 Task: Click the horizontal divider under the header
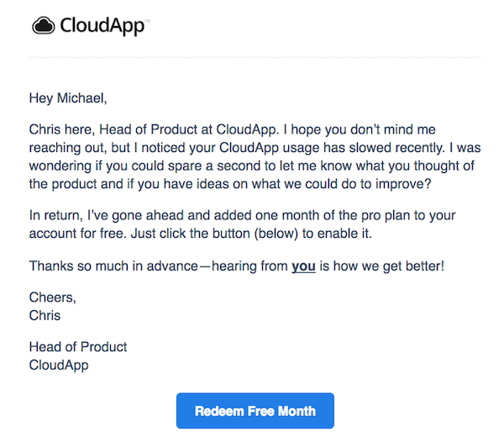pos(255,58)
